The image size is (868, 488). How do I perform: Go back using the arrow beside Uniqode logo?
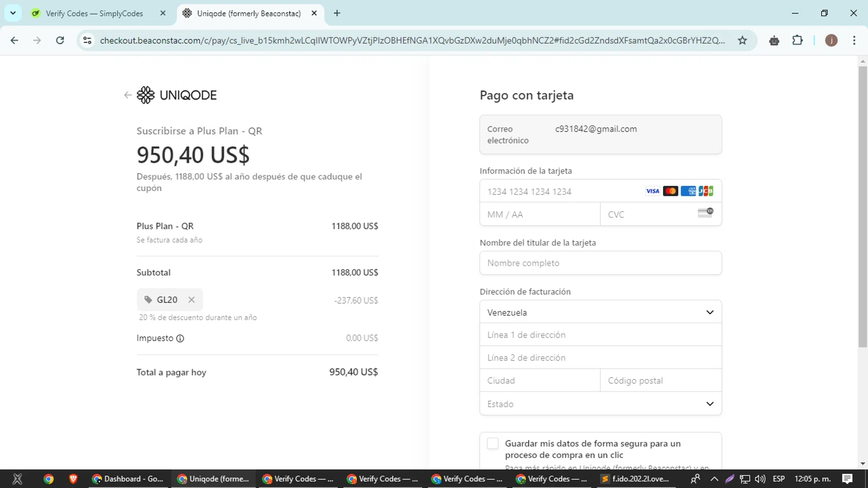point(127,95)
